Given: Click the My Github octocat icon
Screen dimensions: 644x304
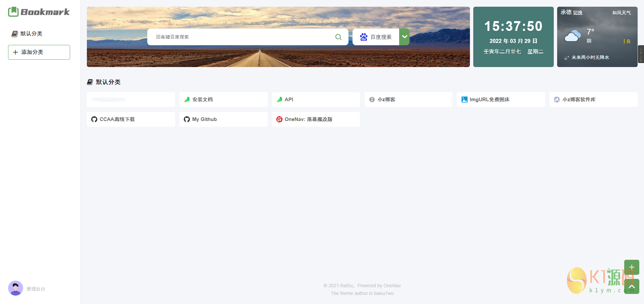Looking at the screenshot, I should pos(187,119).
